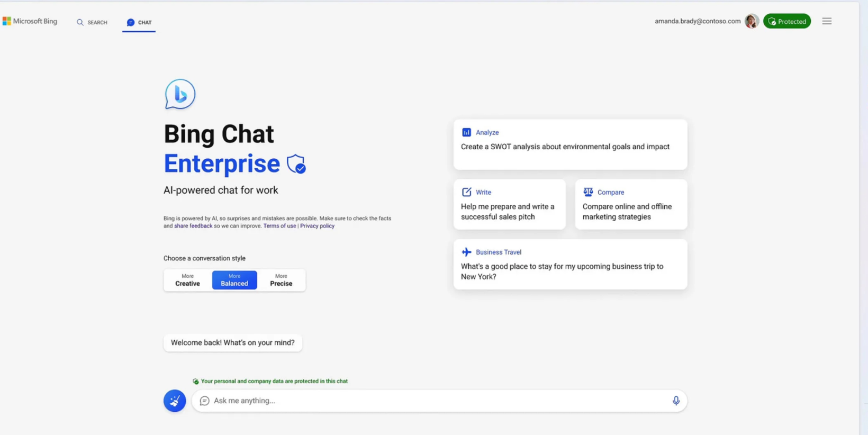Click the green Protected badge
This screenshot has width=868, height=435.
click(787, 21)
